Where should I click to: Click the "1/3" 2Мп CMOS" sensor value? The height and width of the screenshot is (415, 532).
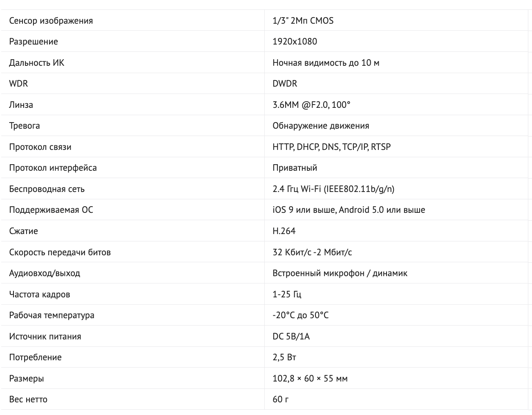[x=303, y=21]
